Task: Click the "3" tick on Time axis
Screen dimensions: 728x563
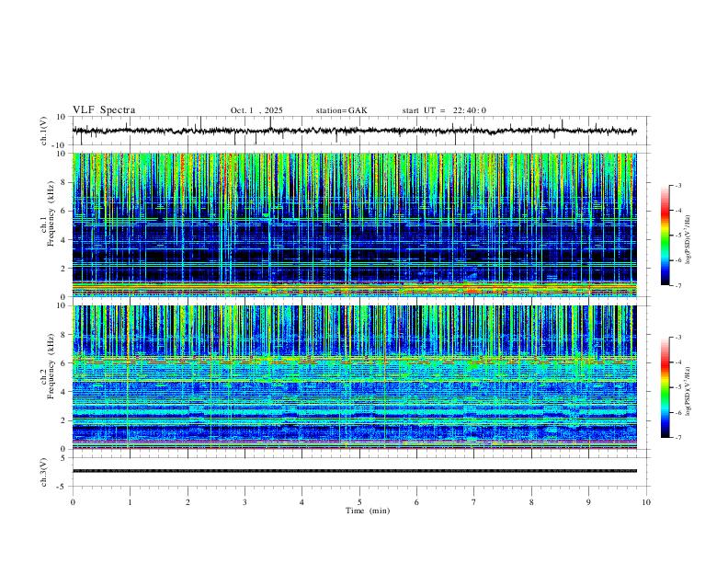Action: (x=245, y=502)
